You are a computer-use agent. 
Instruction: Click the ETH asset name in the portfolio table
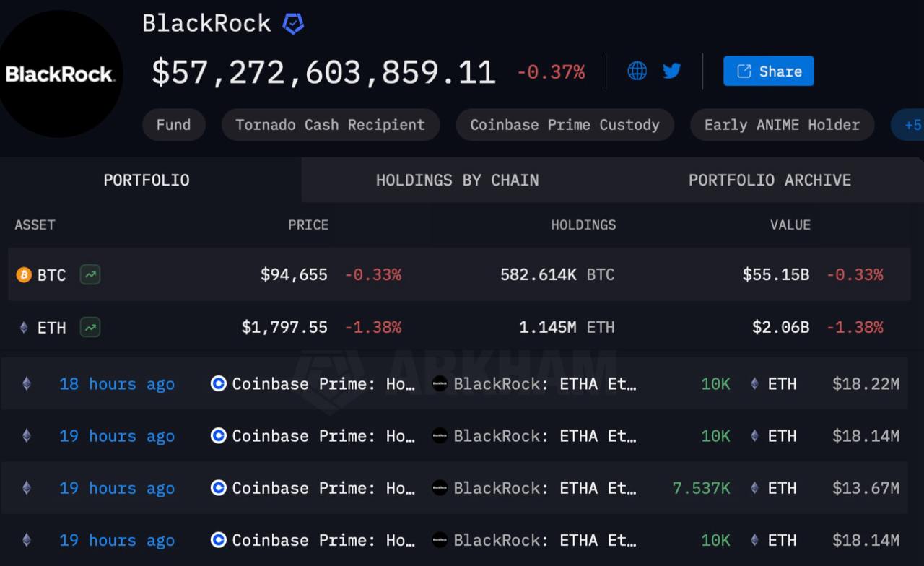pyautogui.click(x=51, y=328)
